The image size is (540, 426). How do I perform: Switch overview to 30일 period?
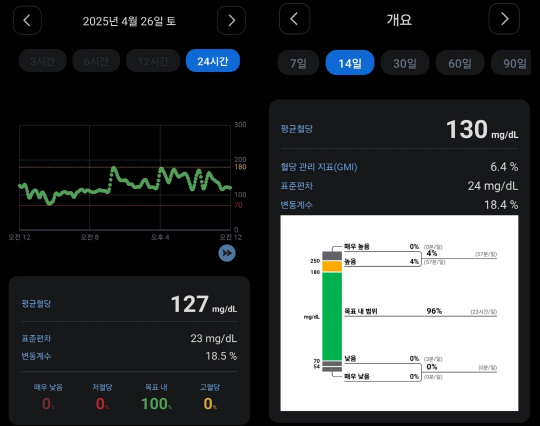point(405,63)
